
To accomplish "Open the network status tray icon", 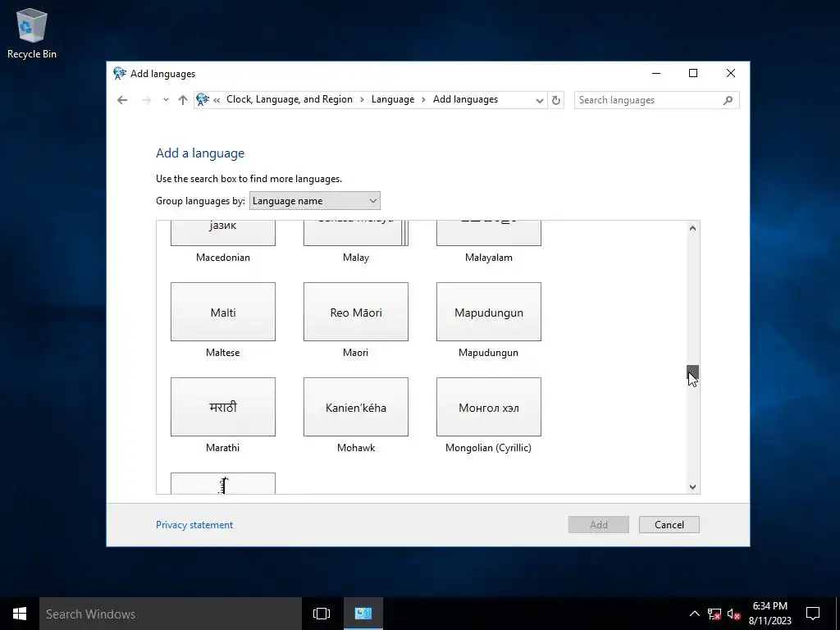I will (x=714, y=614).
